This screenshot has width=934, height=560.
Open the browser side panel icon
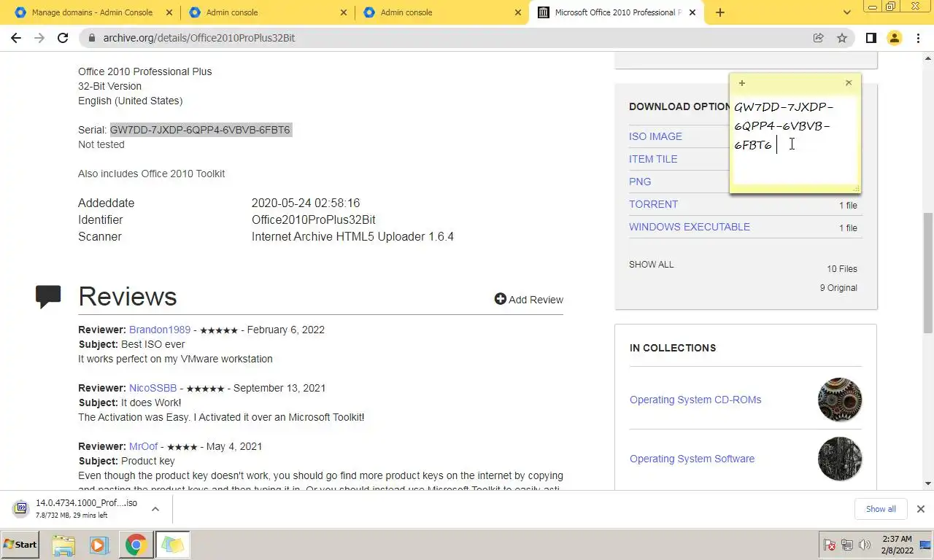pyautogui.click(x=871, y=38)
